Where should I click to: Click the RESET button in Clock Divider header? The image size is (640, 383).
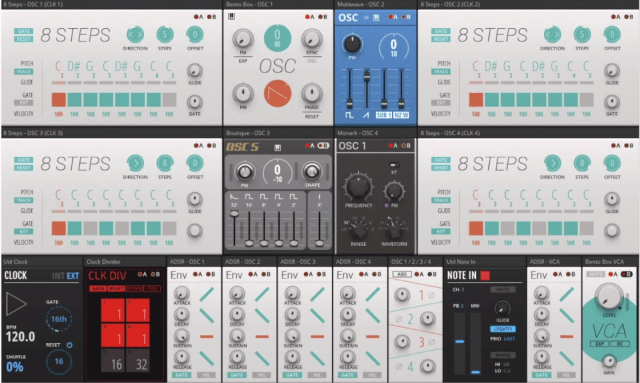coord(116,289)
